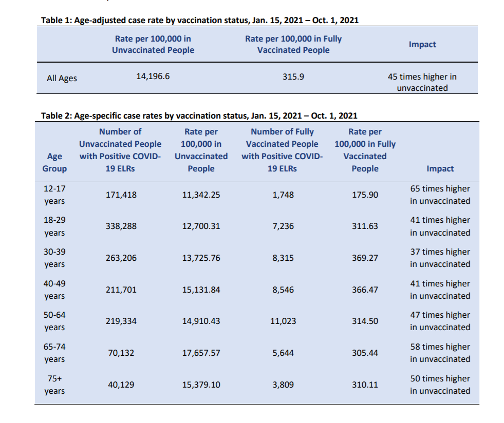504x423 pixels.
Task: Select the cell 263,206
Action: click(121, 258)
